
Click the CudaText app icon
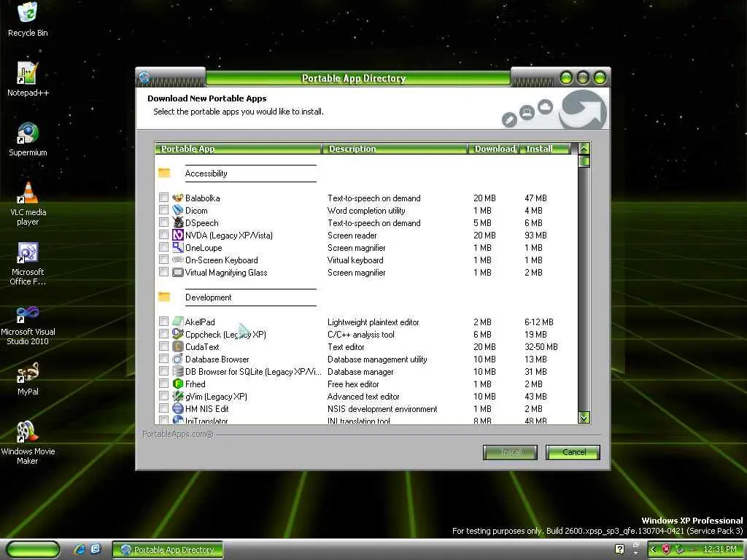click(178, 346)
